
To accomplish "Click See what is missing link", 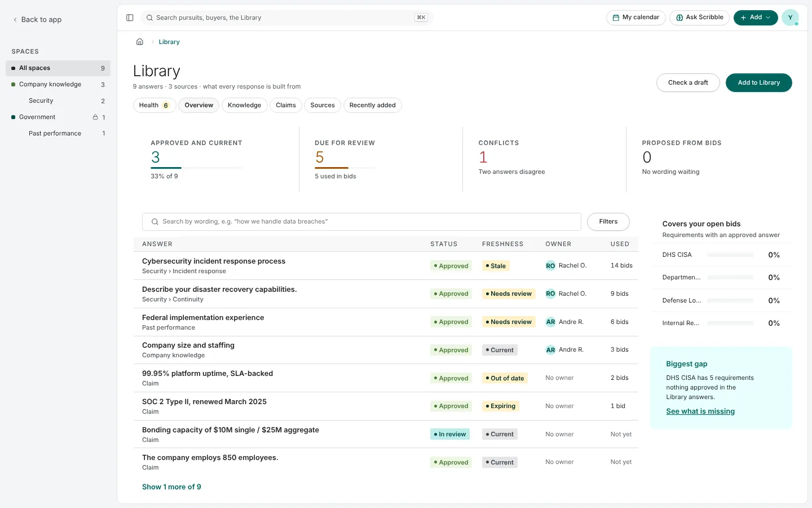I will coord(700,411).
